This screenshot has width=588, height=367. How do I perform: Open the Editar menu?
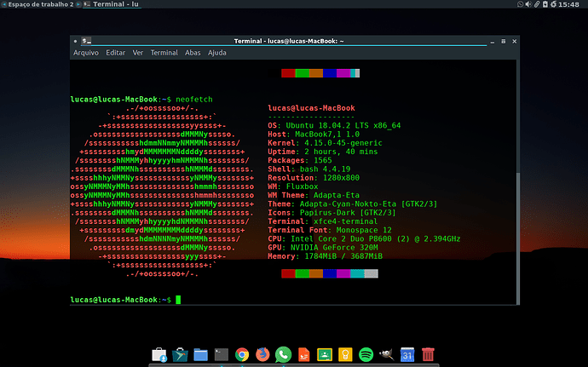116,53
